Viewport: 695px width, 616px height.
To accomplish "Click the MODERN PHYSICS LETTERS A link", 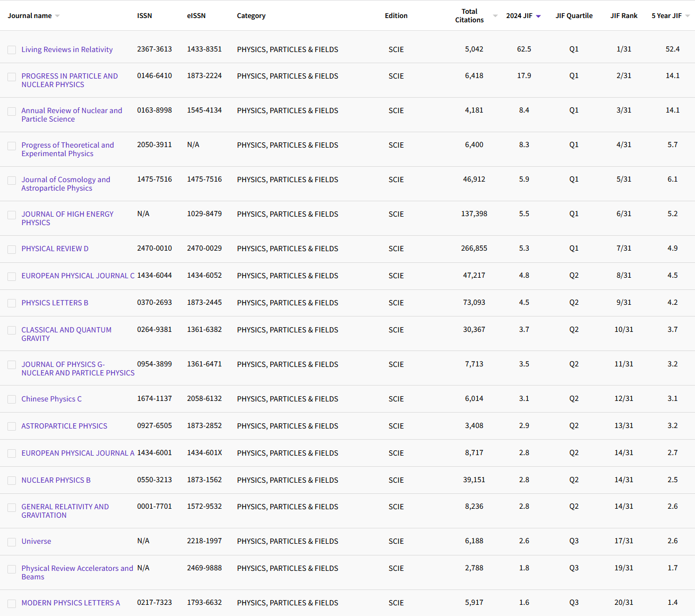I will 71,603.
